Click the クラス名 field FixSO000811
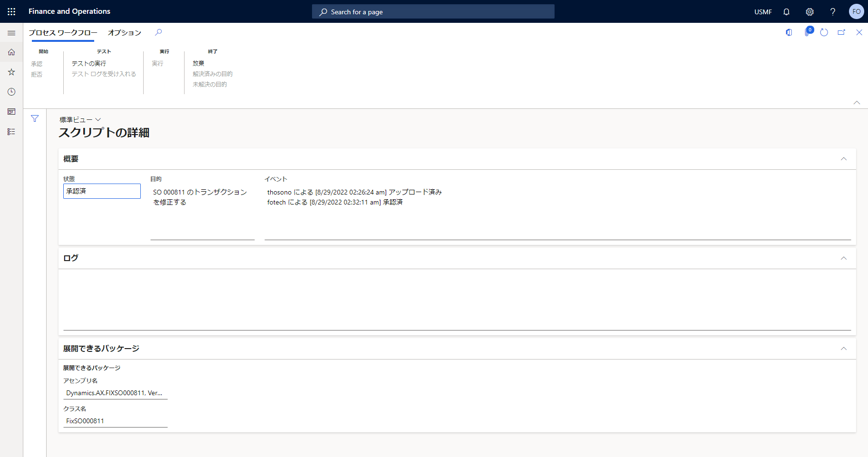Image resolution: width=868 pixels, height=457 pixels. pyautogui.click(x=115, y=421)
